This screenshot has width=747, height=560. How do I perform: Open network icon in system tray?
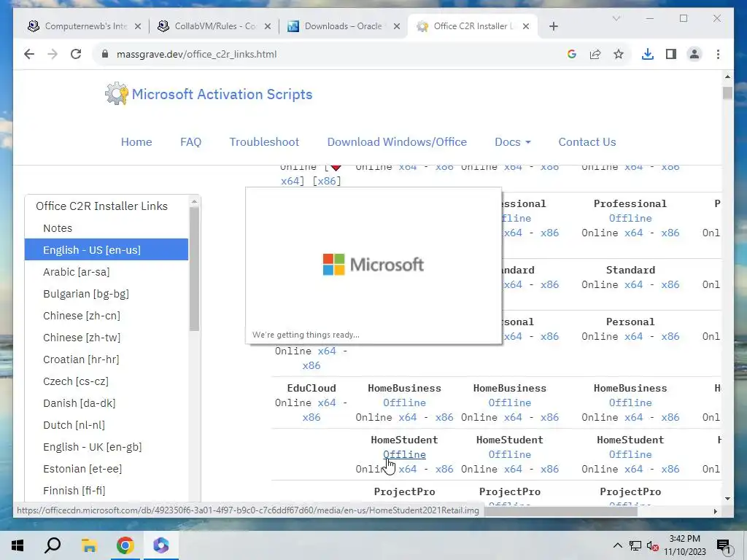pos(635,545)
